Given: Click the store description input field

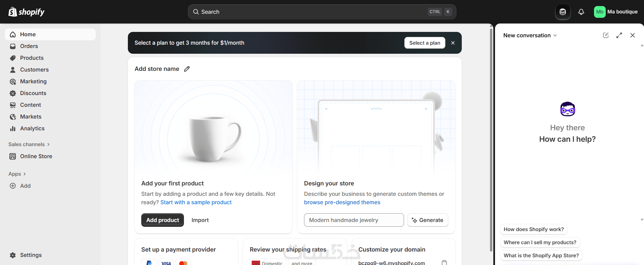Looking at the screenshot, I should [354, 220].
